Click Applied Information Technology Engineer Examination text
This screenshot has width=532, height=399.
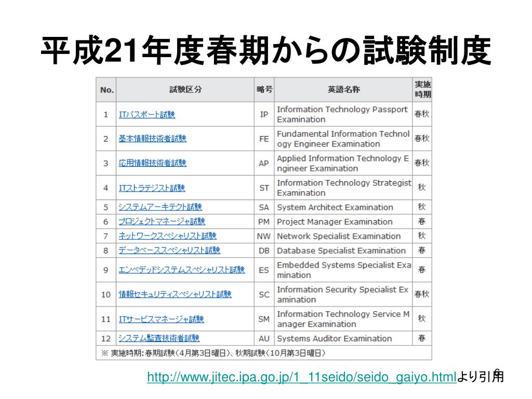pos(343,164)
